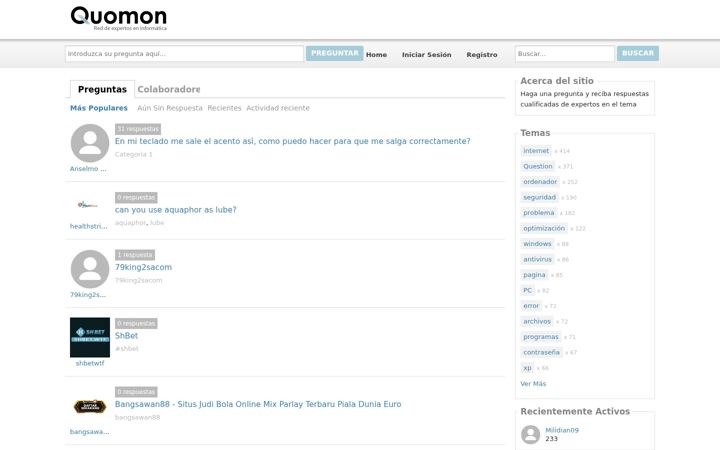Click the BUSCAR button
720x450 pixels.
click(638, 53)
